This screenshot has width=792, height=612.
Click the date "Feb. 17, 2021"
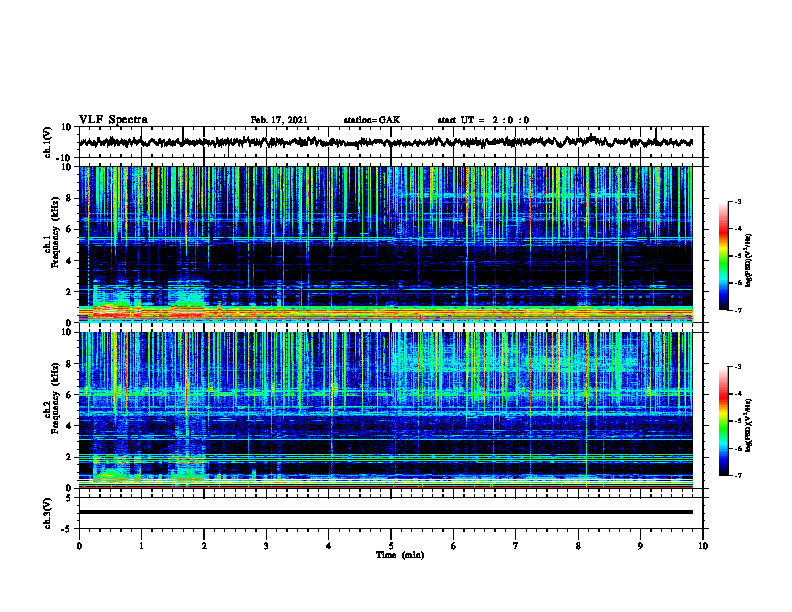(279, 120)
